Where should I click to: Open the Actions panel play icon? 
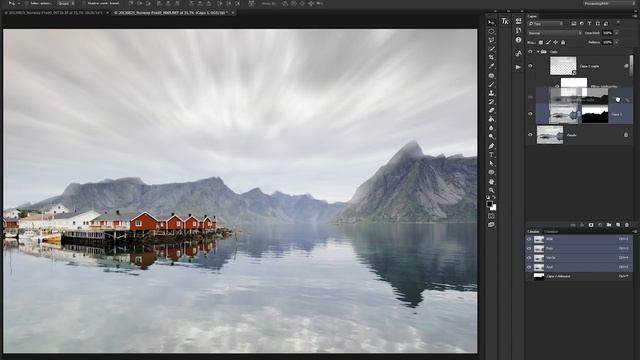coord(518,67)
